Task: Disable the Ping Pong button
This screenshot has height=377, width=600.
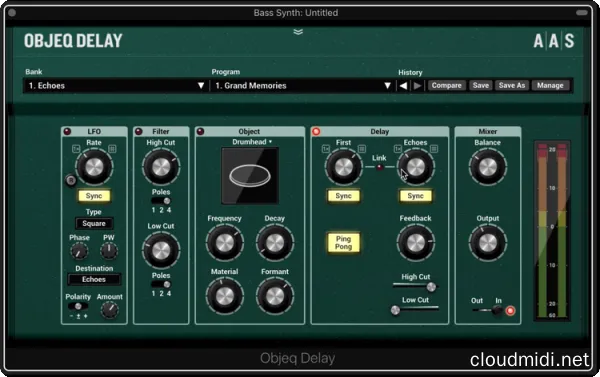Action: [x=343, y=243]
